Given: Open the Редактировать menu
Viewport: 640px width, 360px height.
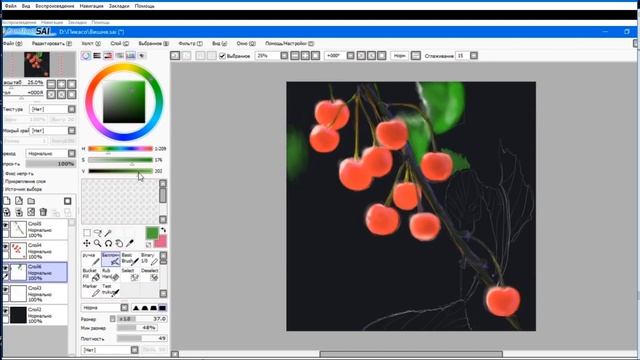Looking at the screenshot, I should 51,43.
